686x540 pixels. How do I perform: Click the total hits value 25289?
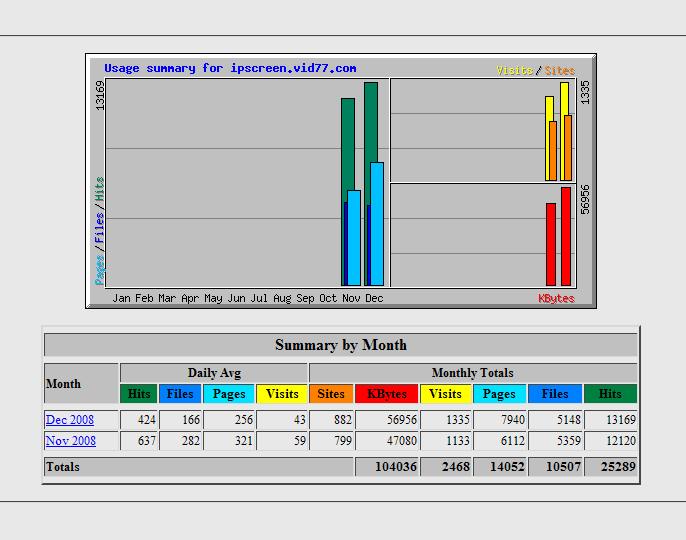pyautogui.click(x=618, y=467)
